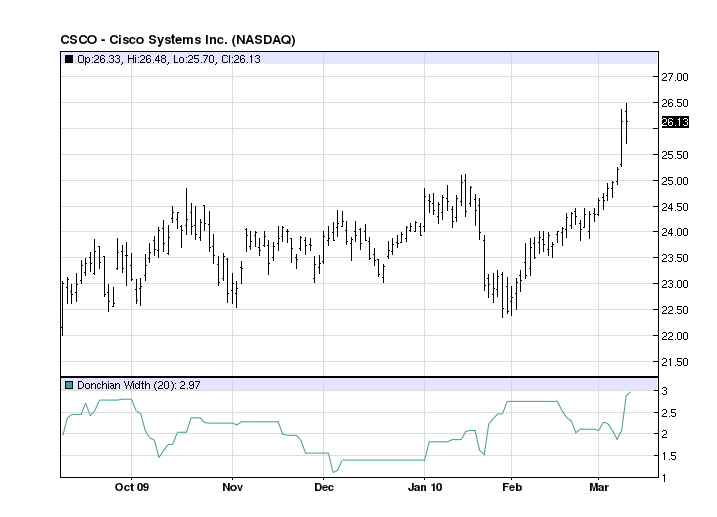Click the Mar date axis label
Image resolution: width=717 pixels, height=517 pixels.
click(x=599, y=487)
